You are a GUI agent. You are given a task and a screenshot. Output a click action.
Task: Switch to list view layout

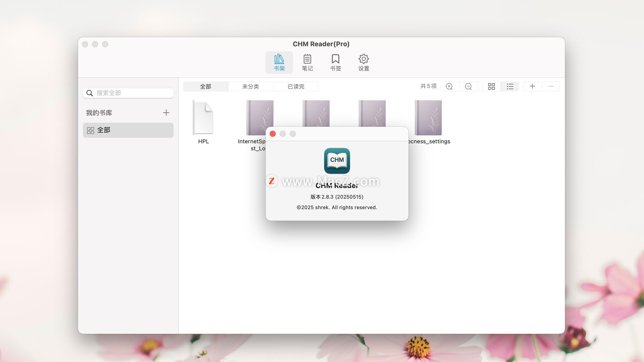(x=510, y=86)
